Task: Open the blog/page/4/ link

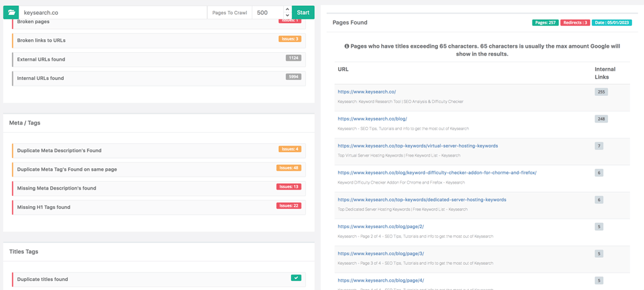Action: (381, 280)
